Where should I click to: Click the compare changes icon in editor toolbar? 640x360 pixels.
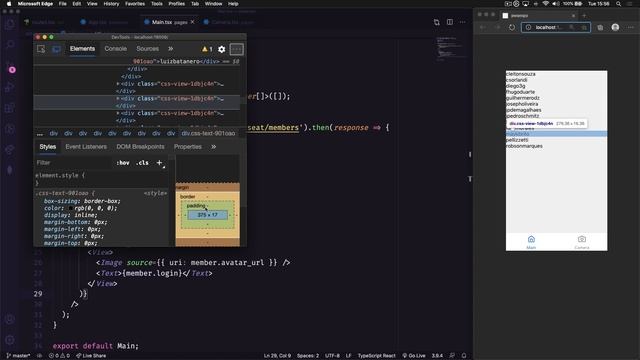(437, 22)
